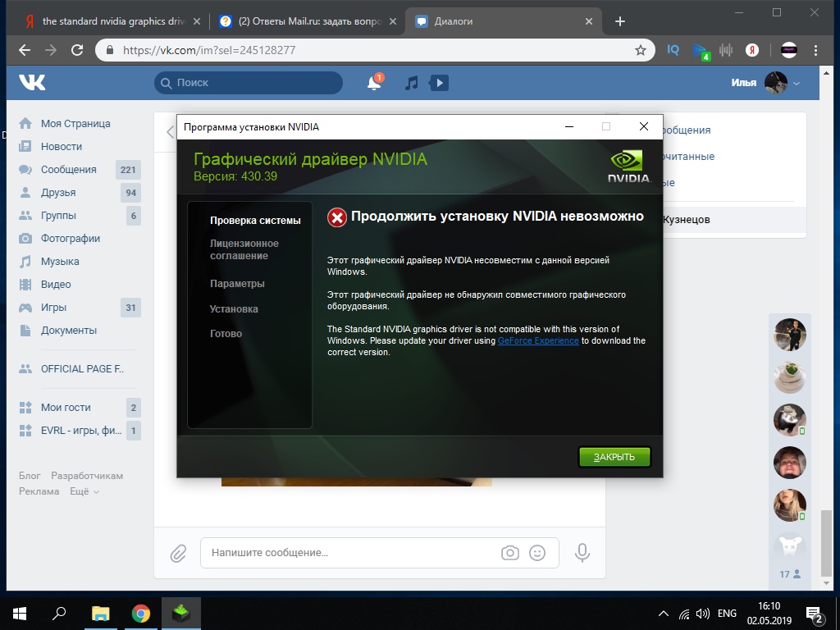Open Сообщения in sidebar
This screenshot has width=840, height=630.
[x=69, y=169]
